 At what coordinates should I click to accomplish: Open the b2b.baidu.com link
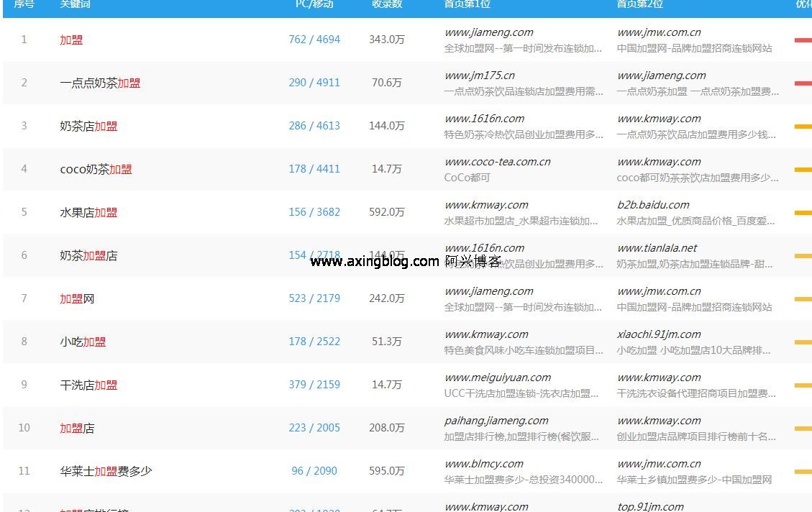coord(653,205)
